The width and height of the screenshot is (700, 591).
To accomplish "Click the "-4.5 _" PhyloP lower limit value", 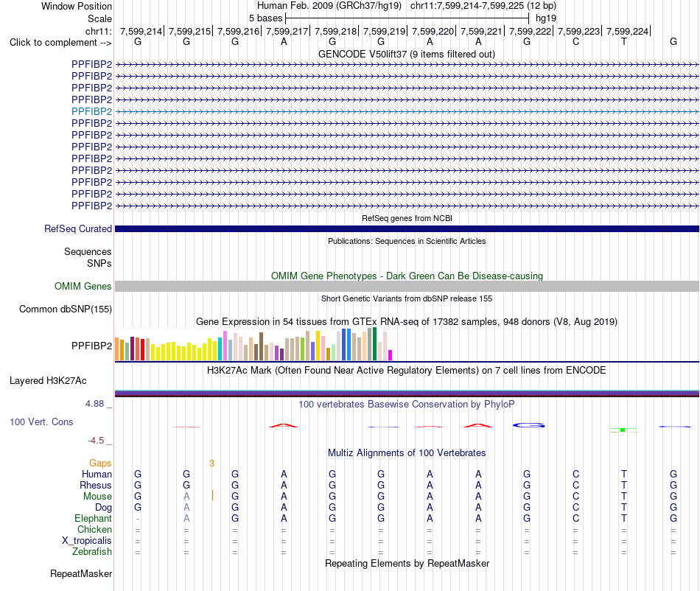I will click(x=100, y=441).
